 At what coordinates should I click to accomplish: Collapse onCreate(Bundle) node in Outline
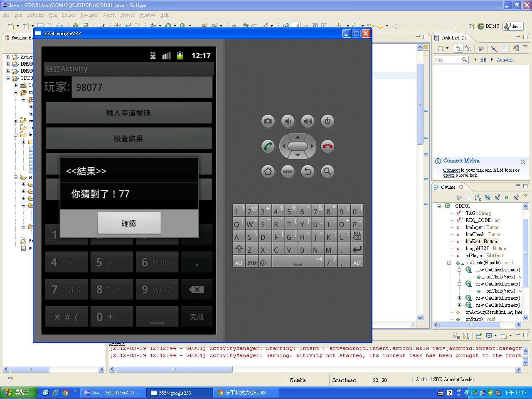click(449, 263)
